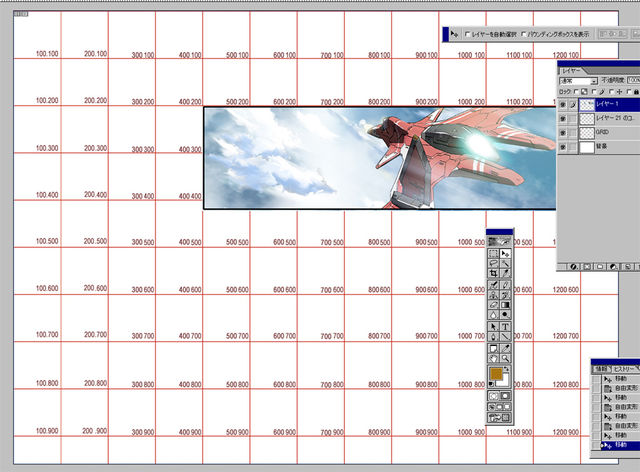Add a layer style in Layers panel
640x472 pixels.
click(574, 267)
